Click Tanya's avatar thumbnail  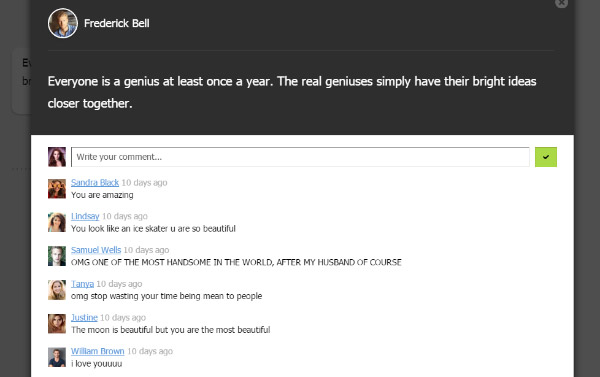pos(57,290)
